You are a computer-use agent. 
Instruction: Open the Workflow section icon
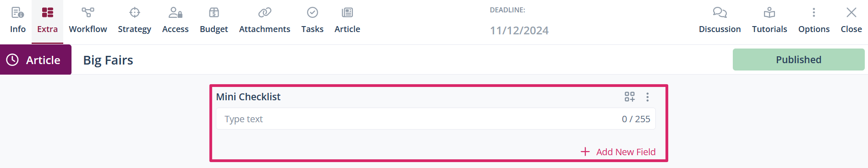[88, 12]
